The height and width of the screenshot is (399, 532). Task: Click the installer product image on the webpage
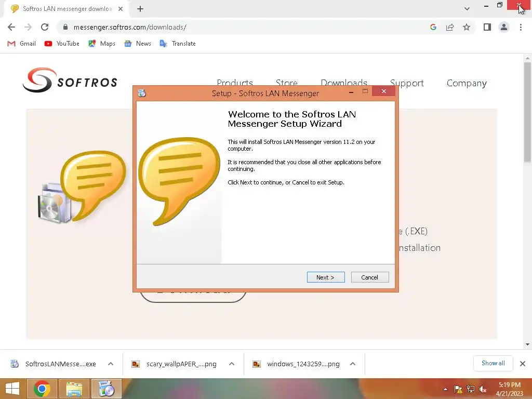pos(82,187)
